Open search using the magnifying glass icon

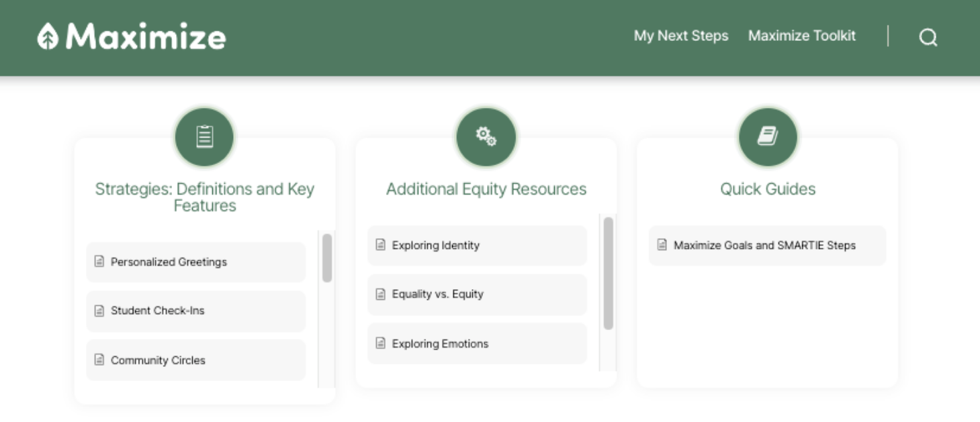pos(928,38)
